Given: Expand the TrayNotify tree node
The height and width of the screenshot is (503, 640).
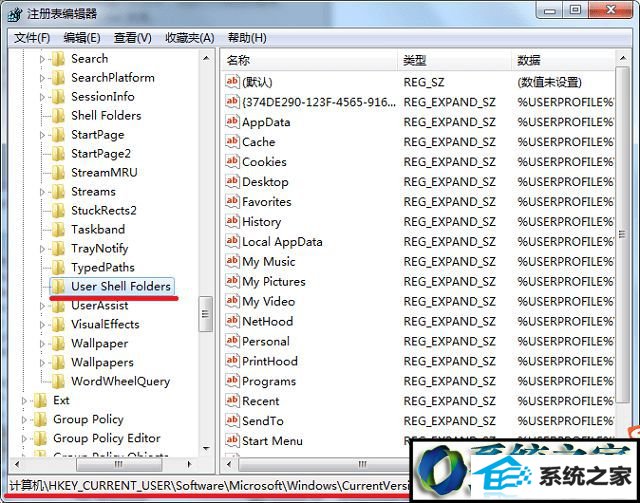Looking at the screenshot, I should [42, 249].
